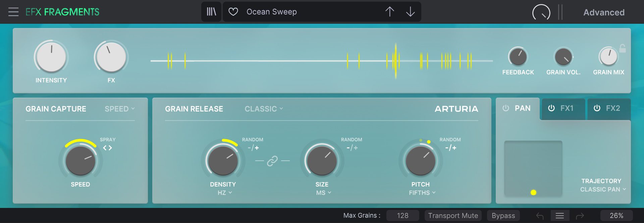Click the EFX Fragments logo
This screenshot has height=223, width=644.
[62, 12]
